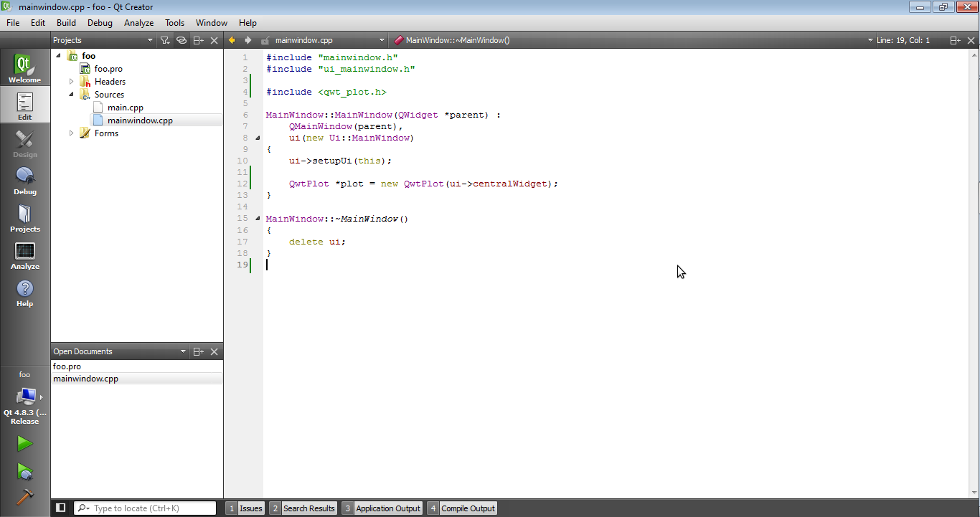The height and width of the screenshot is (517, 980).
Task: Open the Projects view dropdown
Action: pos(103,40)
